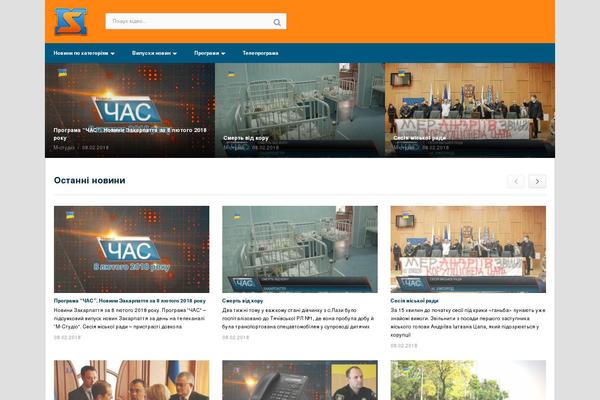Open the Сесія міської ради banner slide

tap(470, 110)
